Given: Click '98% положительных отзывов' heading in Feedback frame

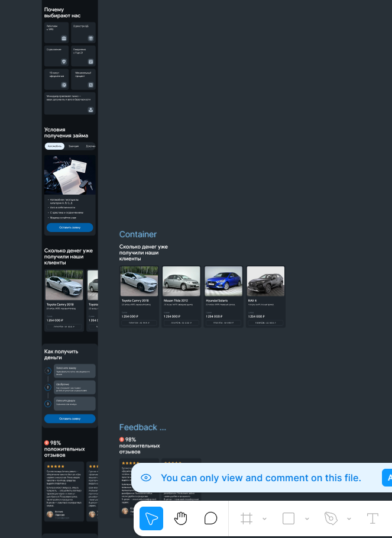Looking at the screenshot, I should [140, 446].
